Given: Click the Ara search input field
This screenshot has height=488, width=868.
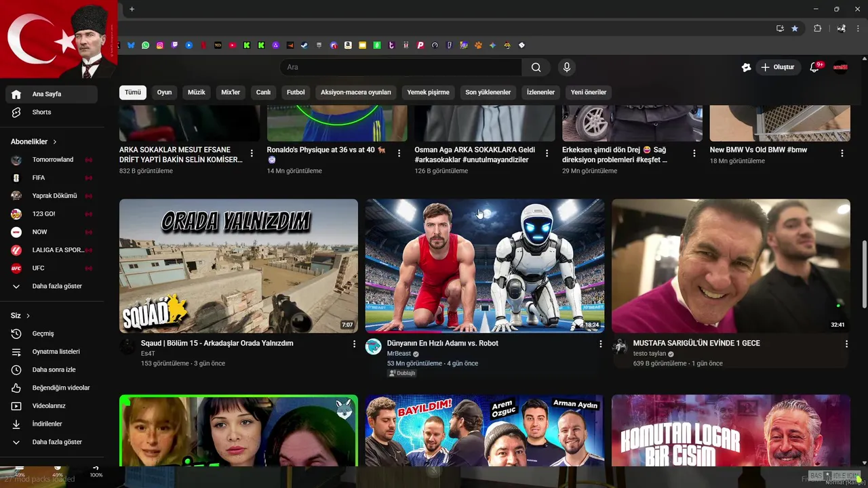Looking at the screenshot, I should (x=401, y=67).
